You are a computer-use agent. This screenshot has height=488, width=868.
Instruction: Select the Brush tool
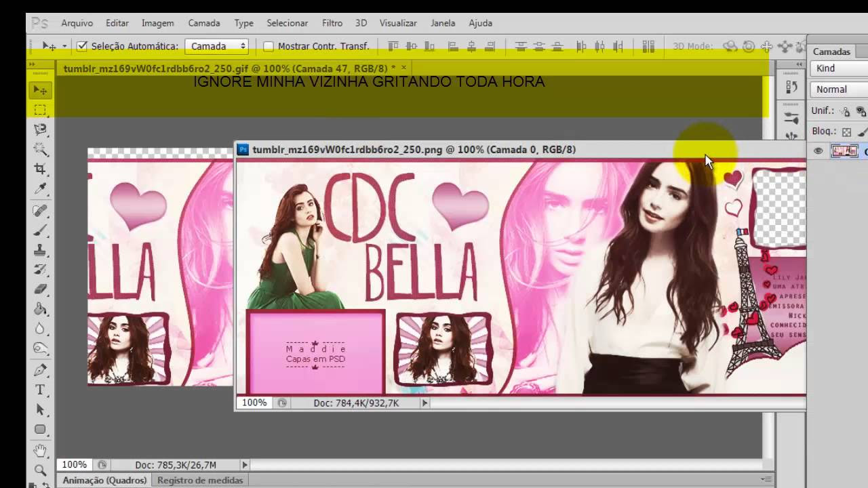(x=40, y=230)
